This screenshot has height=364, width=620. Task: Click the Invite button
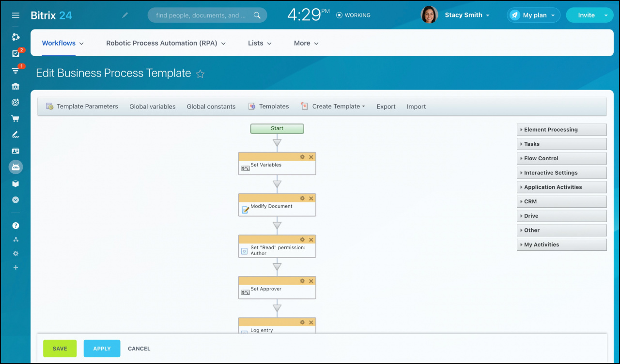[586, 15]
